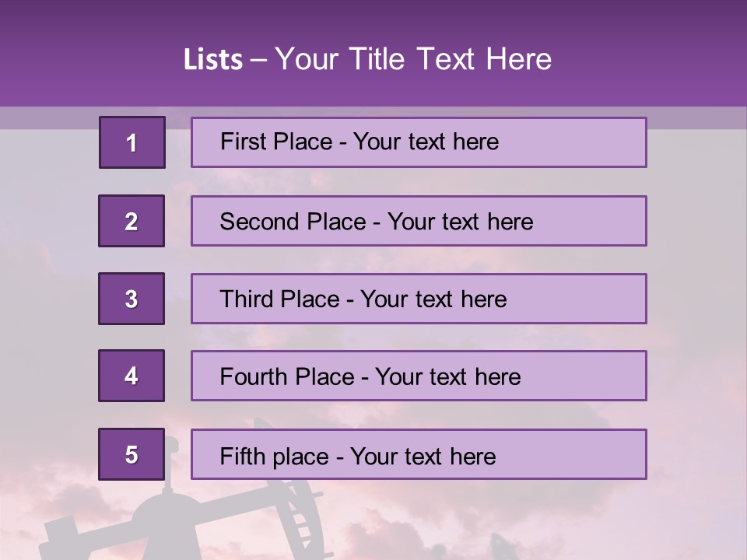Select the number 2 purple box

click(x=132, y=221)
